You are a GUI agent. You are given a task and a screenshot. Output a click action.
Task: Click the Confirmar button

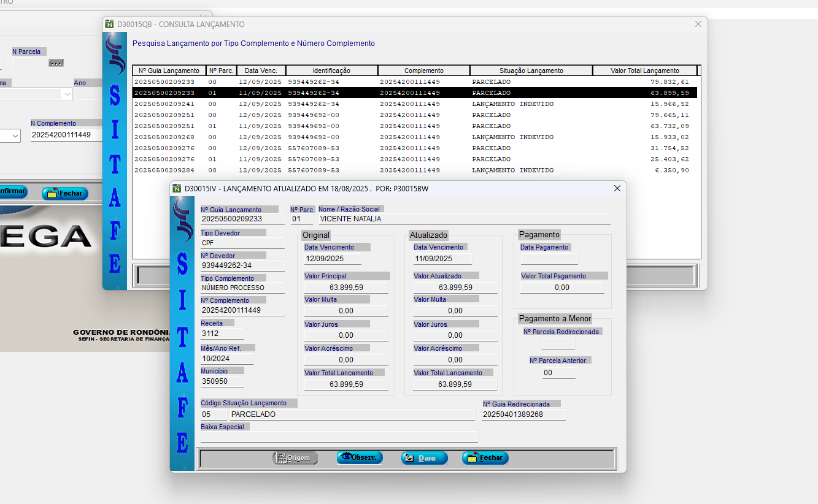12,191
